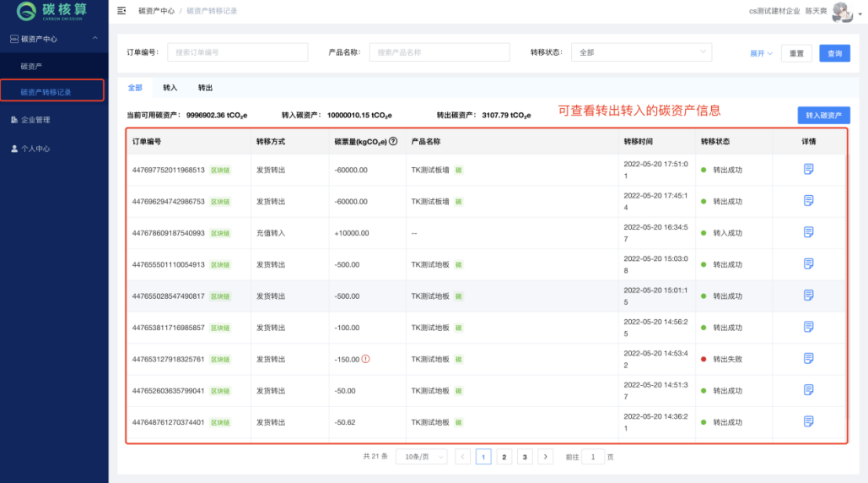Open detail icon for the 充值转入 order
The height and width of the screenshot is (483, 868).
pos(808,232)
